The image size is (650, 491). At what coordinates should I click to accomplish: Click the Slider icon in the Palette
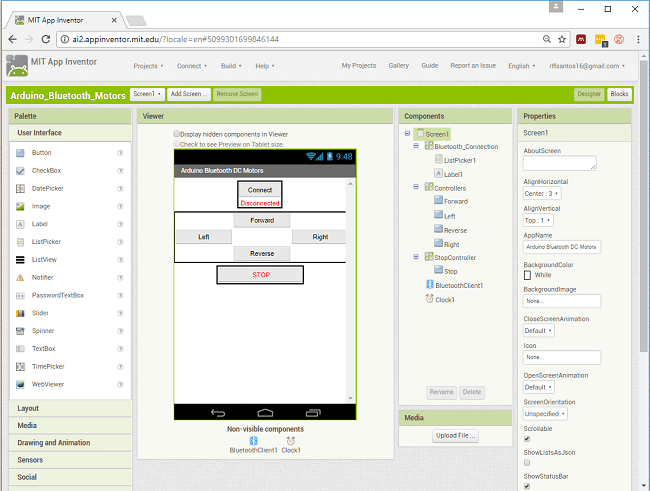click(20, 313)
